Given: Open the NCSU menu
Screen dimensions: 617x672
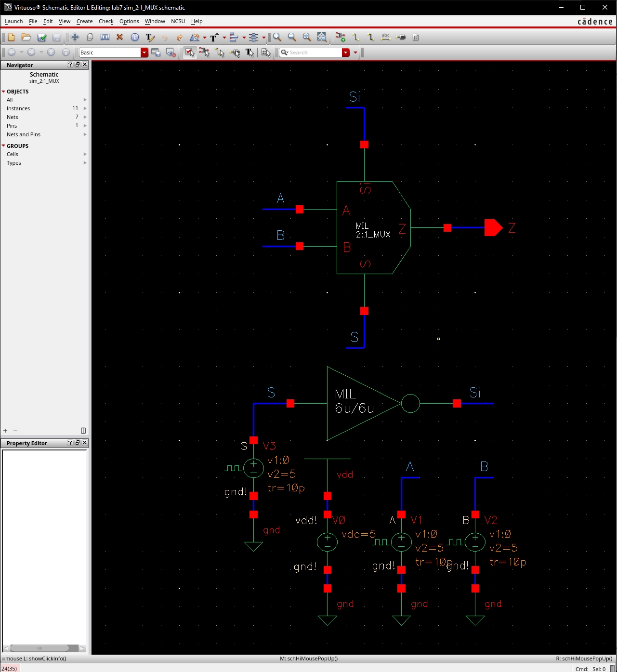Looking at the screenshot, I should tap(178, 21).
